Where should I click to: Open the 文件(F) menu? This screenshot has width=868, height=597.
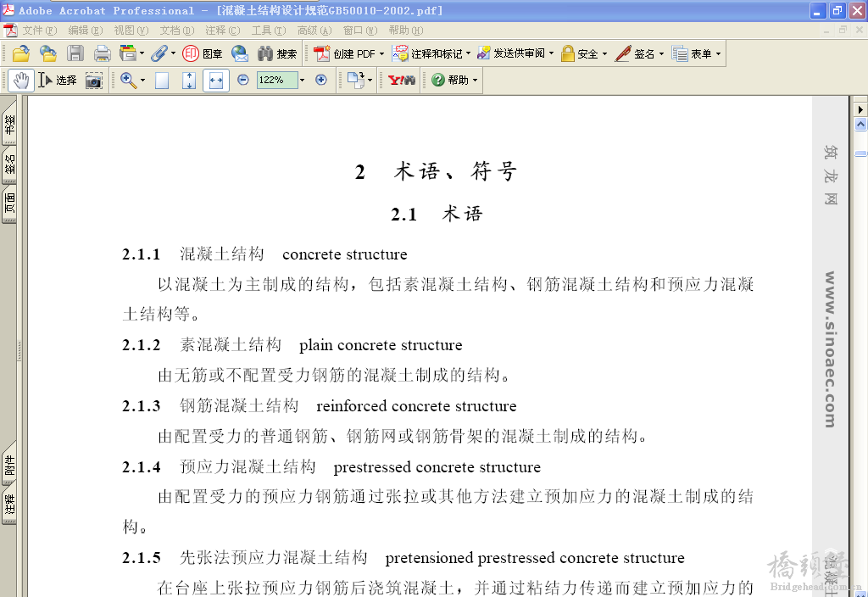39,31
